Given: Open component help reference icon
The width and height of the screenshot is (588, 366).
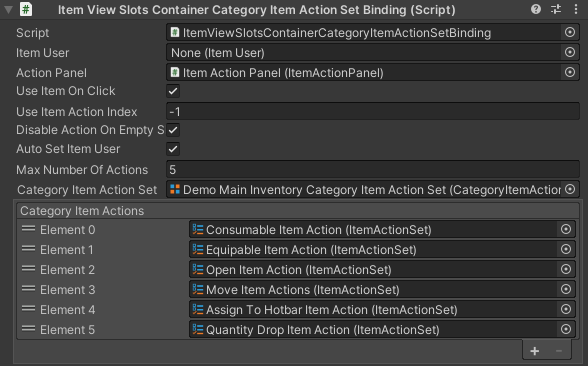Looking at the screenshot, I should [x=536, y=9].
